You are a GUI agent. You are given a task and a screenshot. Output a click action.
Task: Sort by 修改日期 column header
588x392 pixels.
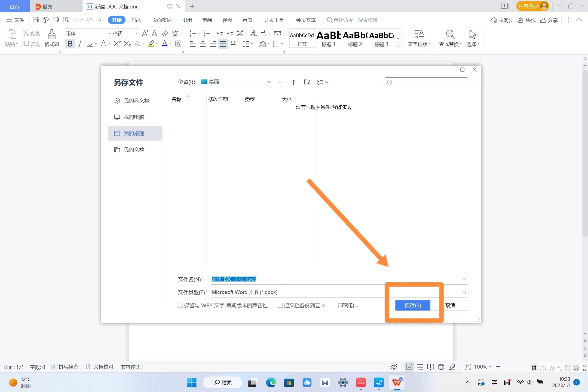pos(218,99)
